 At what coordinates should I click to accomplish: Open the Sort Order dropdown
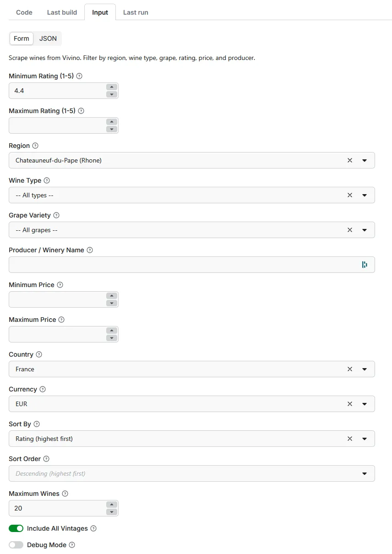click(x=365, y=473)
